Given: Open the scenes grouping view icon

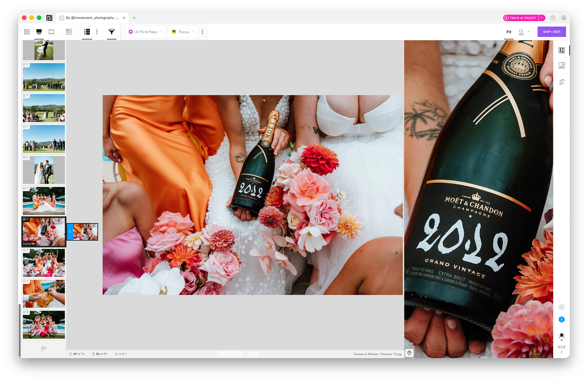Looking at the screenshot, I should pyautogui.click(x=69, y=32).
